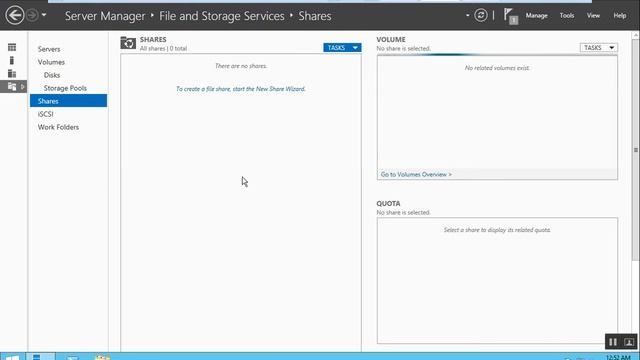Start the New Share Wizard link
The height and width of the screenshot is (360, 640).
point(241,89)
